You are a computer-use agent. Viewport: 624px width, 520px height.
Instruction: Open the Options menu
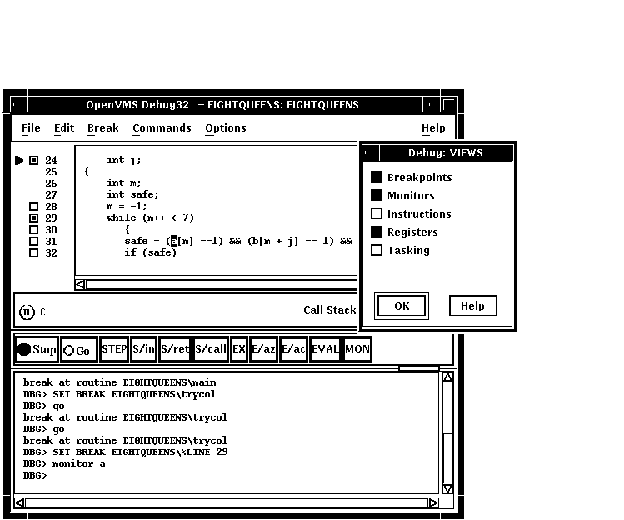tap(225, 128)
